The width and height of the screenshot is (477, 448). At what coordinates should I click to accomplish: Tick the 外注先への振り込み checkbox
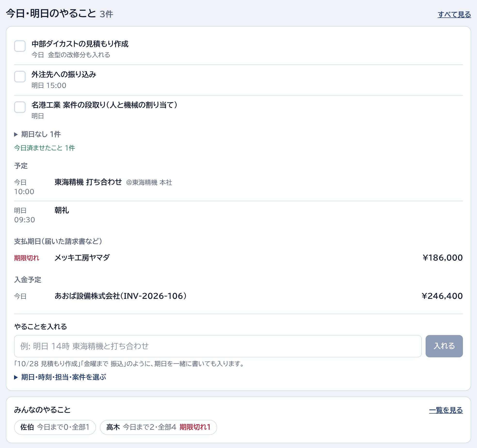pyautogui.click(x=20, y=77)
